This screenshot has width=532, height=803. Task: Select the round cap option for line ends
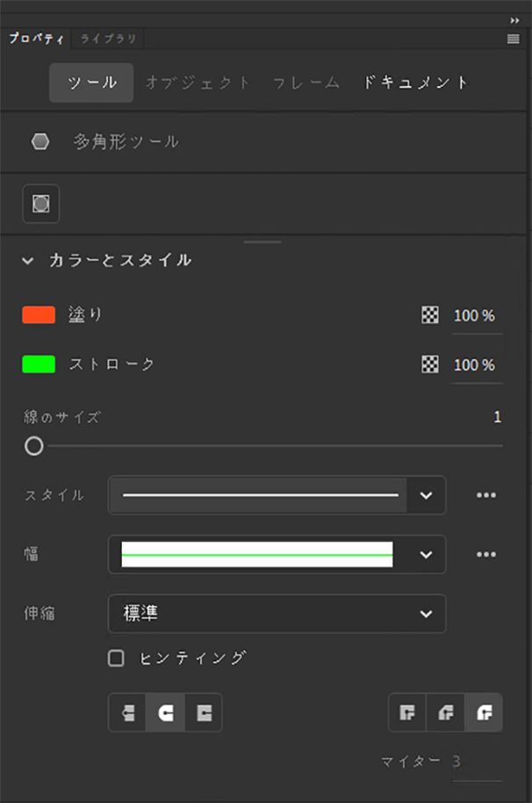[x=165, y=713]
